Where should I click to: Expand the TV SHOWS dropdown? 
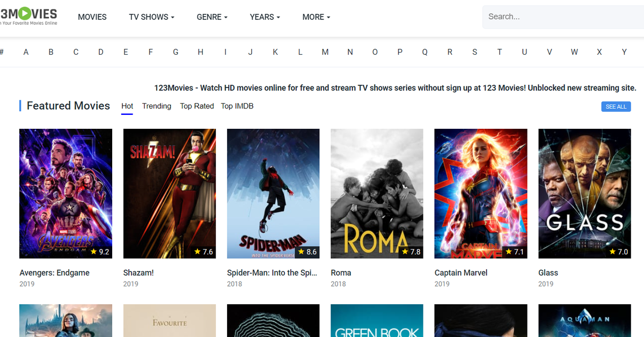tap(152, 17)
